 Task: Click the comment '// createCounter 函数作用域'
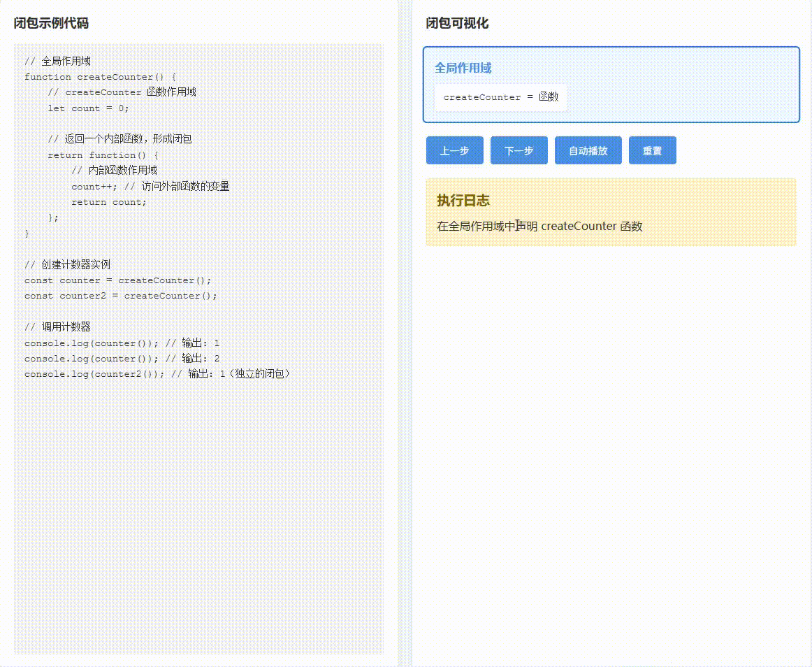[x=122, y=92]
